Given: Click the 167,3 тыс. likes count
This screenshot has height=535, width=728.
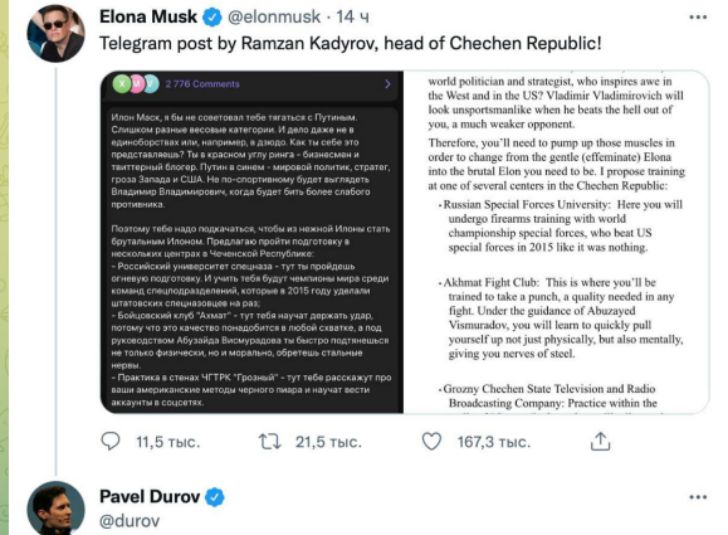Looking at the screenshot, I should click(x=494, y=441).
